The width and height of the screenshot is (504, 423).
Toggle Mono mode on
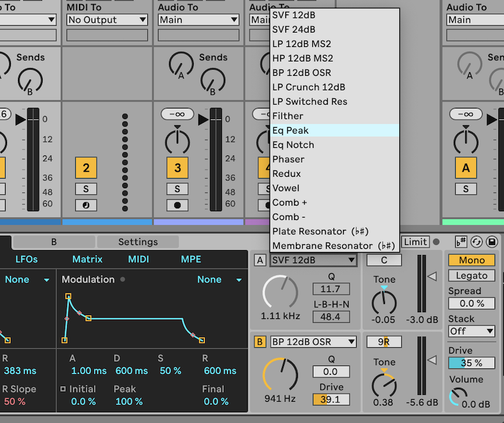471,259
